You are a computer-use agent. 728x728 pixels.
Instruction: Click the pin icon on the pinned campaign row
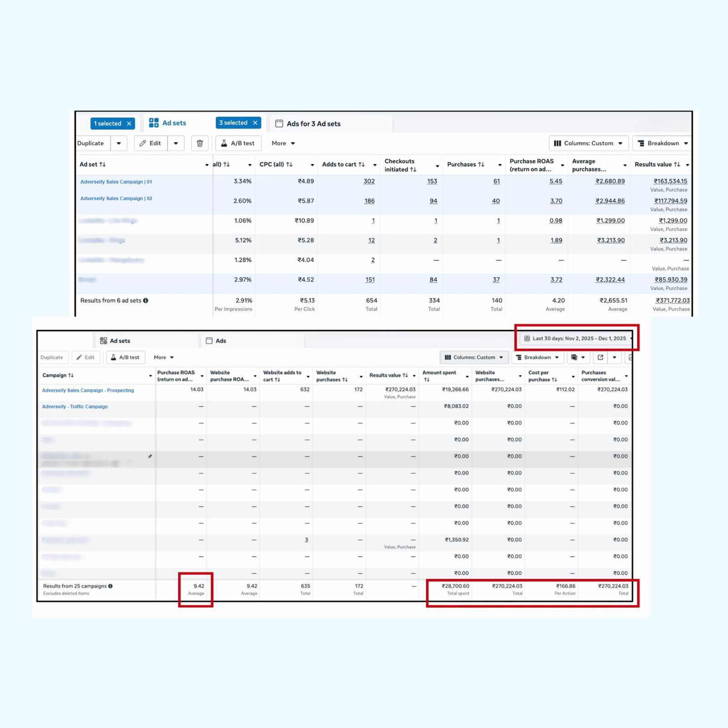[150, 456]
